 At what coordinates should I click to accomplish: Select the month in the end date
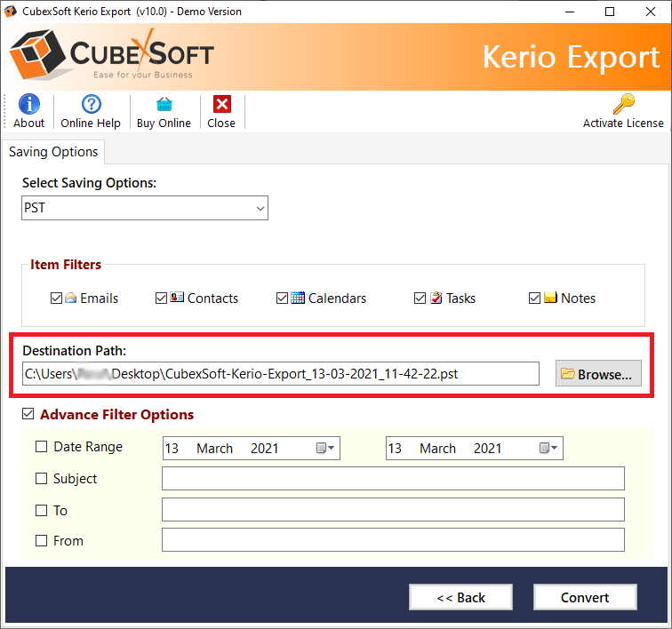[437, 448]
